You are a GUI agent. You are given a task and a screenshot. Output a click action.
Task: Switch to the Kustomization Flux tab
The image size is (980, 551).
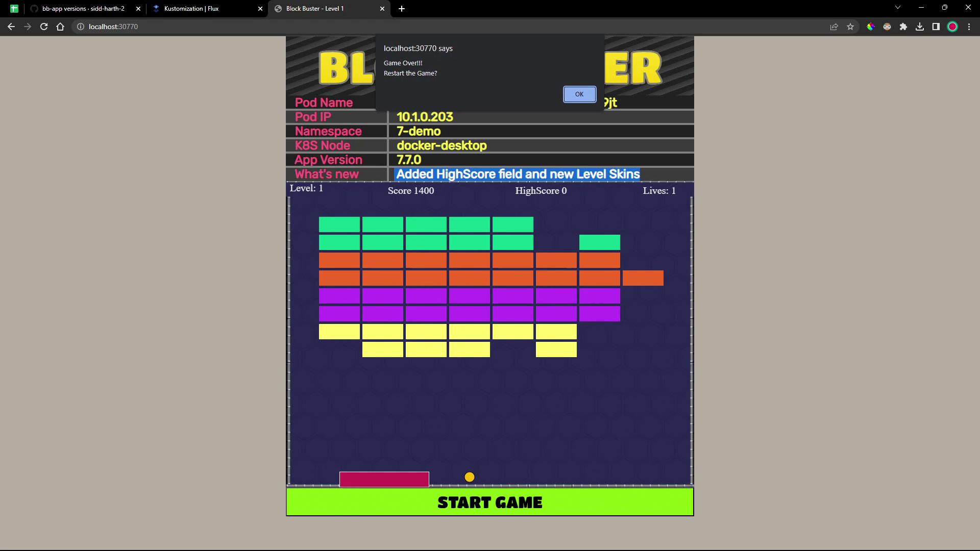[x=191, y=9]
